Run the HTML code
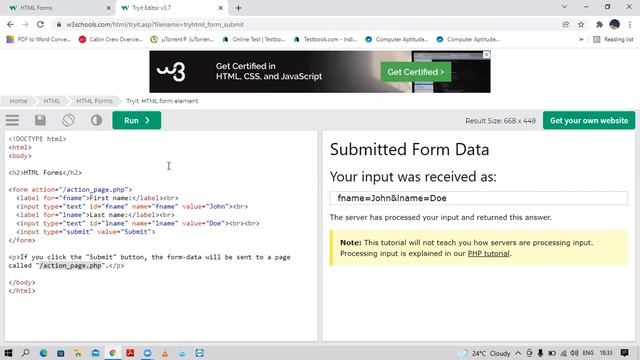The width and height of the screenshot is (640, 360). [x=137, y=120]
